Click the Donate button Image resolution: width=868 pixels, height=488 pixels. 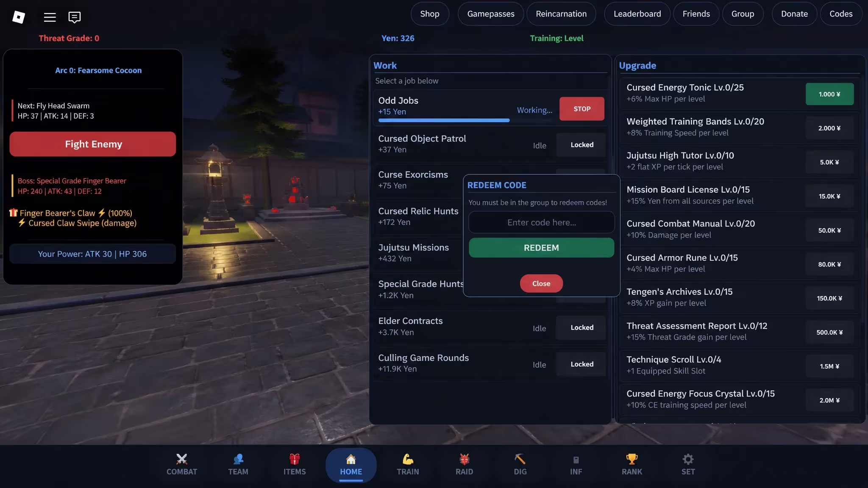coord(794,14)
